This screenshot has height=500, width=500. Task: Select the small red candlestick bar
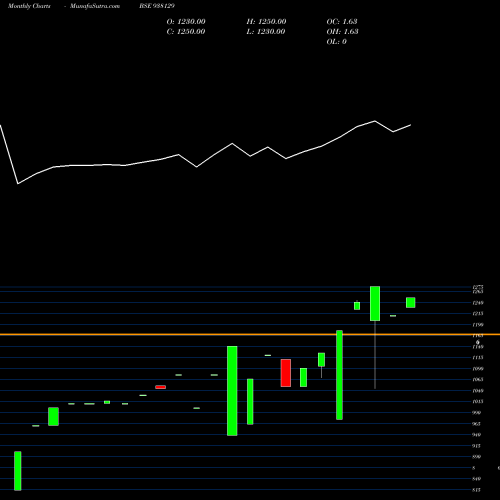160,387
